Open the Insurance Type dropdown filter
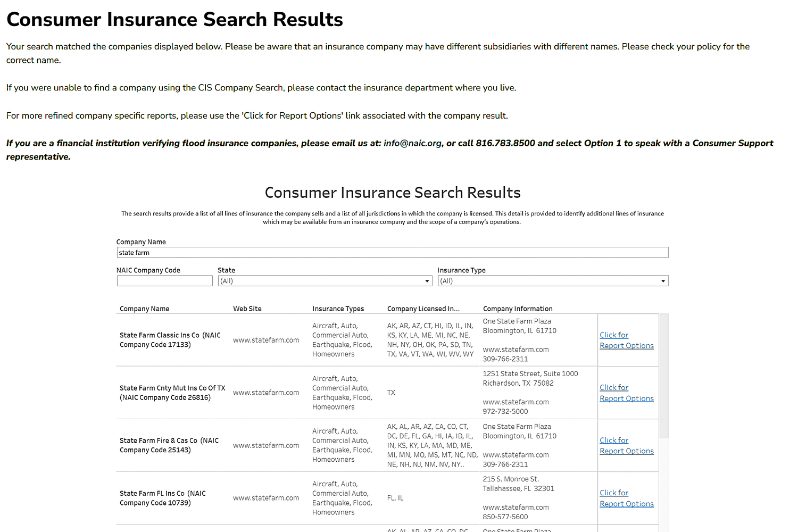Image resolution: width=798 pixels, height=532 pixels. tap(553, 281)
